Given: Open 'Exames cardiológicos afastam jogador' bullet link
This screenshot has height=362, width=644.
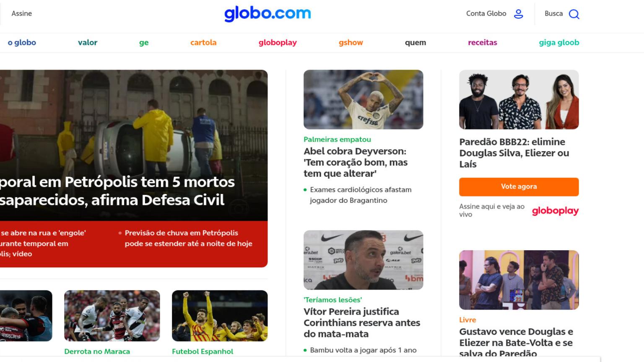Looking at the screenshot, I should click(x=361, y=195).
